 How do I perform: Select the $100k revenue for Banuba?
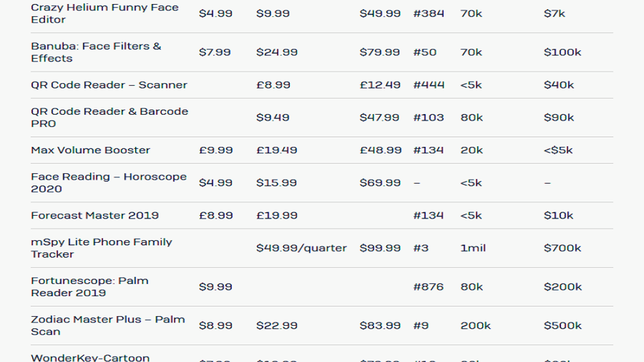click(x=562, y=52)
